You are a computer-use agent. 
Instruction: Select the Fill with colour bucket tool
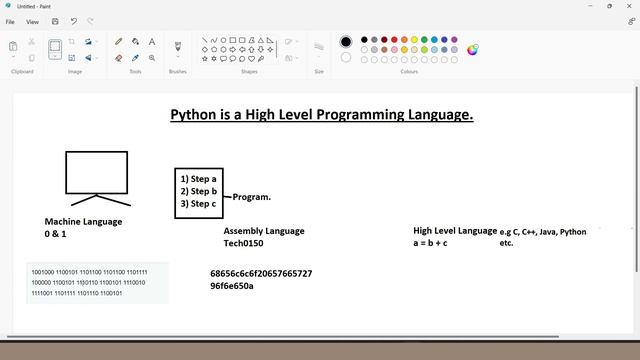(136, 42)
